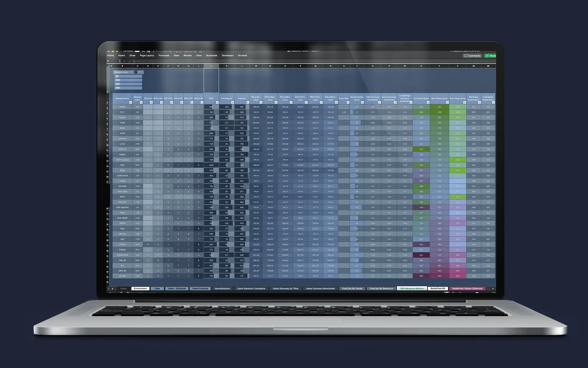
Task: Toggle multi-select in the Weapon Class slicer
Action: 136,72
